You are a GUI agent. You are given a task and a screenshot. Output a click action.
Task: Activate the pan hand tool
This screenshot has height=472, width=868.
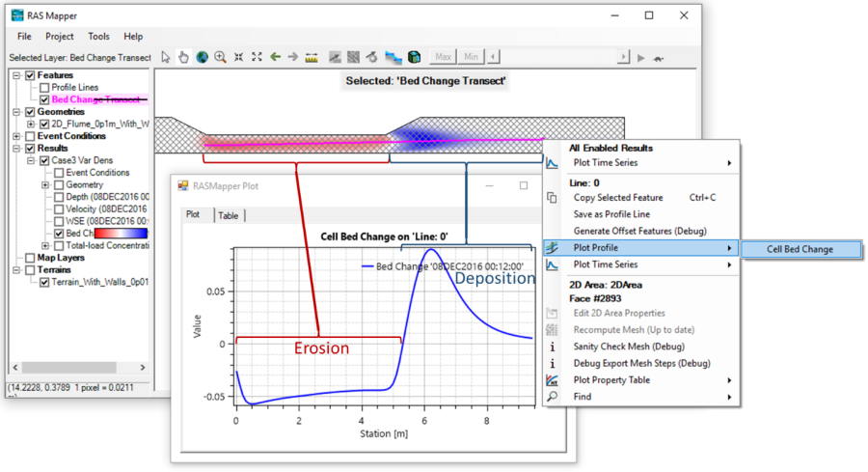183,57
